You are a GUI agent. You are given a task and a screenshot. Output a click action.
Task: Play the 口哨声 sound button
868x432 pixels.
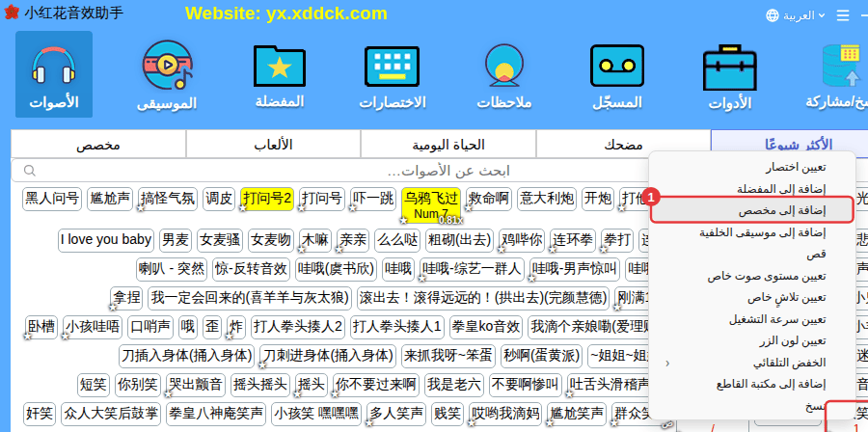(150, 326)
